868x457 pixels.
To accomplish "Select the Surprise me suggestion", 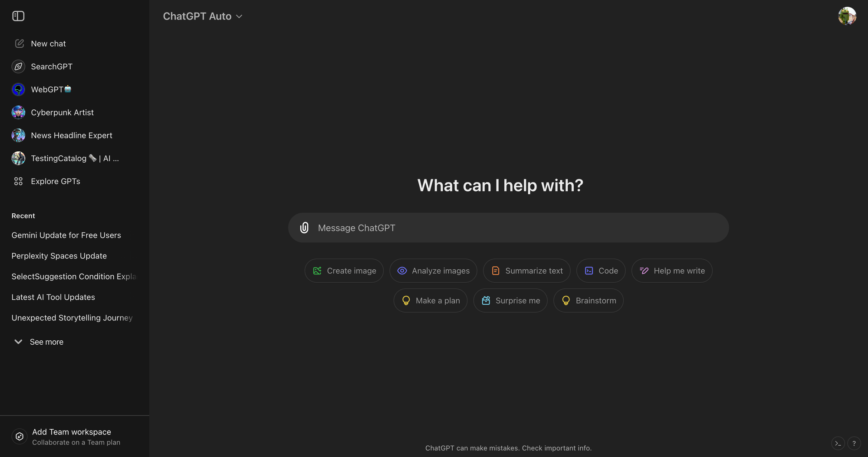I will (510, 300).
